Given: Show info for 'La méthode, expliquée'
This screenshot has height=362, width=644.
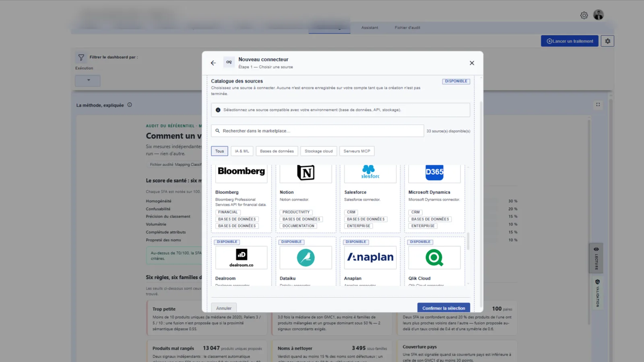Looking at the screenshot, I should pos(130,105).
